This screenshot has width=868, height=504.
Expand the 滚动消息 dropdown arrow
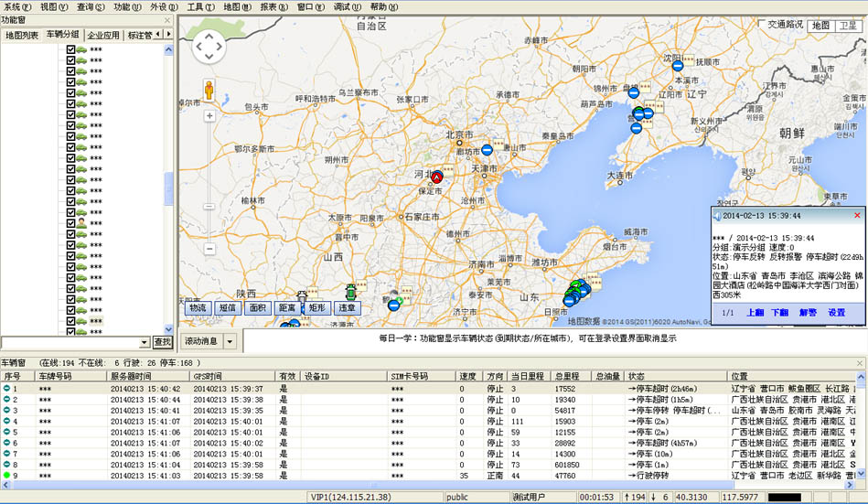coord(230,341)
